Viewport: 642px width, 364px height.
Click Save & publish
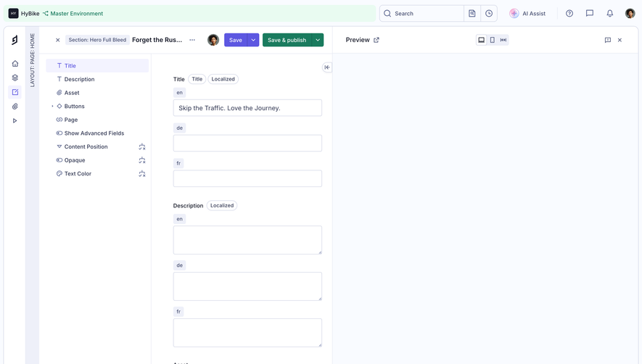(x=287, y=40)
